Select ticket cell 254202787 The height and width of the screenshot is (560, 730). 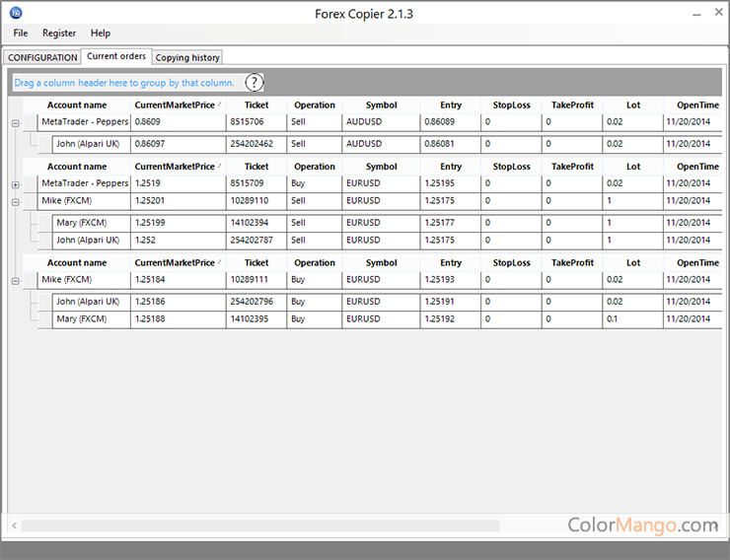[x=256, y=241]
